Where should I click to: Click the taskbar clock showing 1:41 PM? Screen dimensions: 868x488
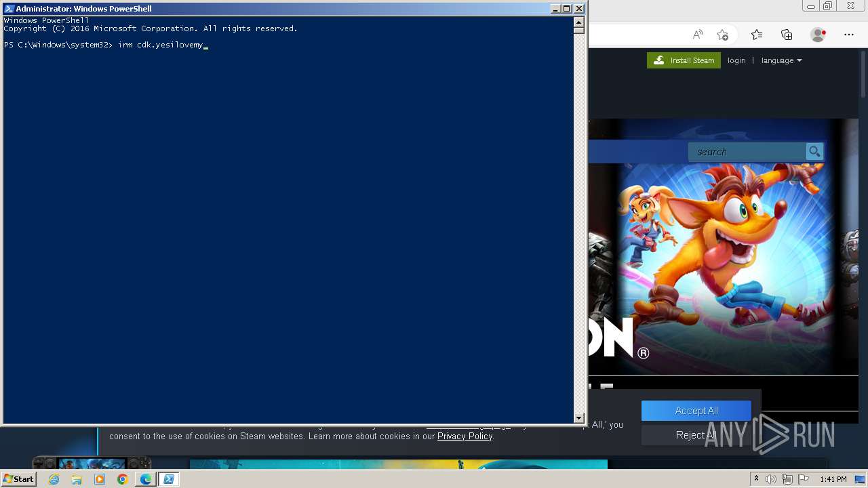pos(833,479)
